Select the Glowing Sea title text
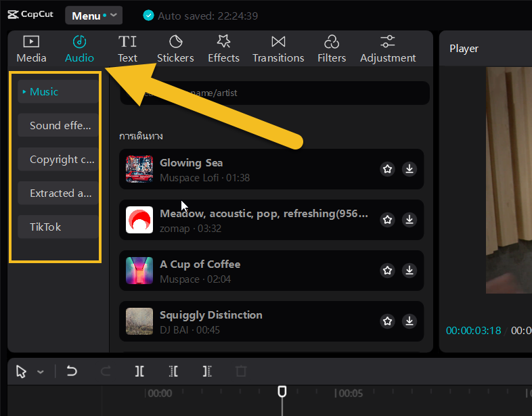 pos(192,163)
